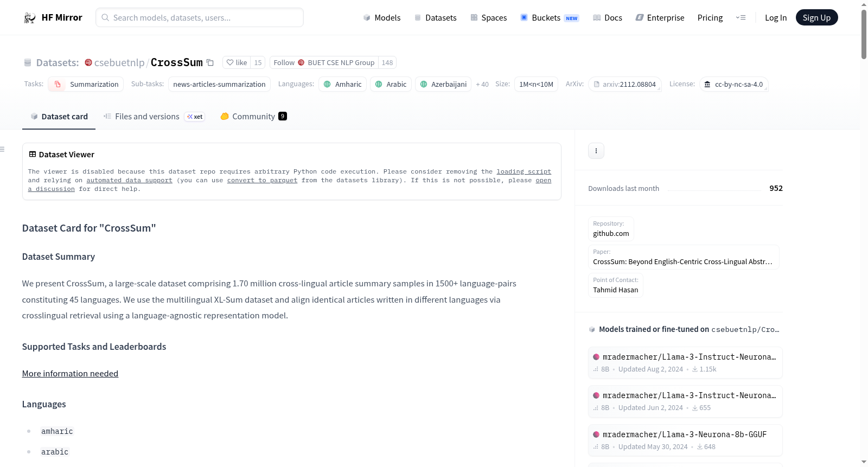The height and width of the screenshot is (467, 868).
Task: Click the Datasets breadcrumb label
Action: pyautogui.click(x=58, y=62)
